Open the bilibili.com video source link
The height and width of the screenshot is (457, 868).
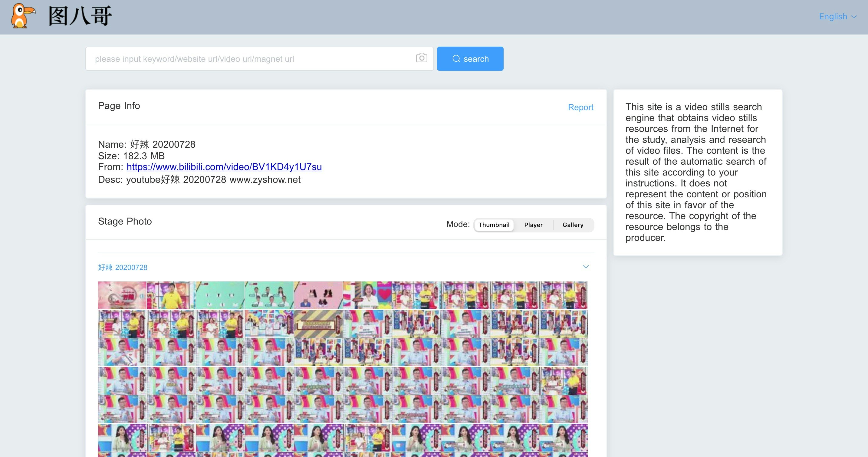click(x=224, y=167)
